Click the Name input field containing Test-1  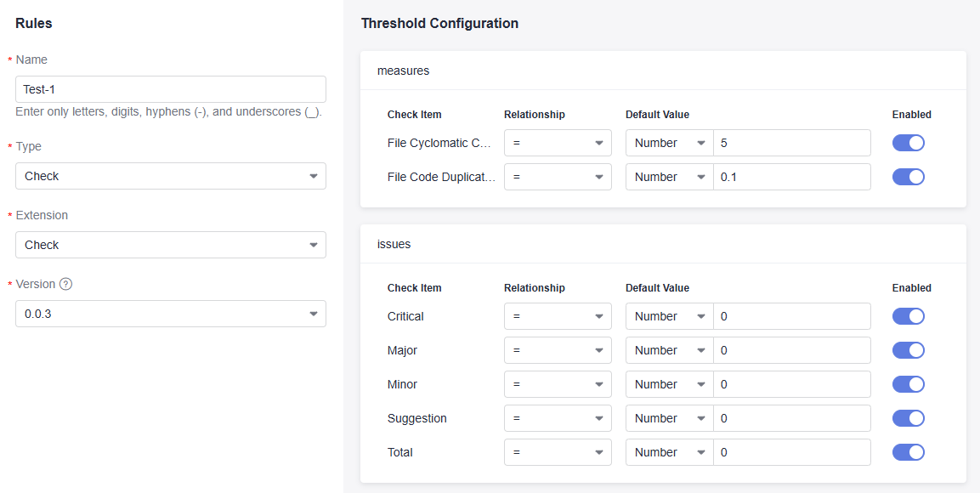point(171,89)
